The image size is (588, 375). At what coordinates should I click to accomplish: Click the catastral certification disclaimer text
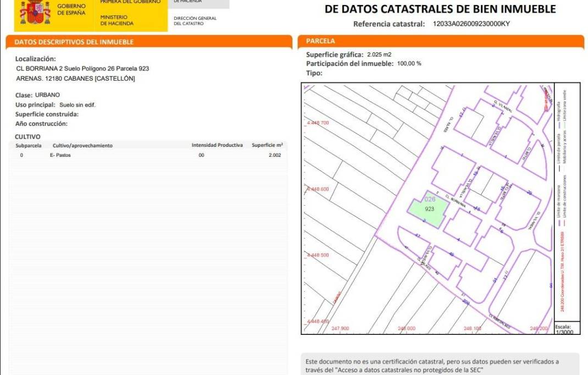(432, 366)
